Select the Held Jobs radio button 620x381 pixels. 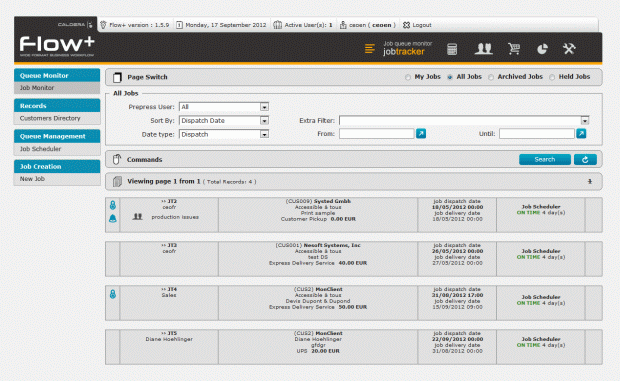click(552, 77)
